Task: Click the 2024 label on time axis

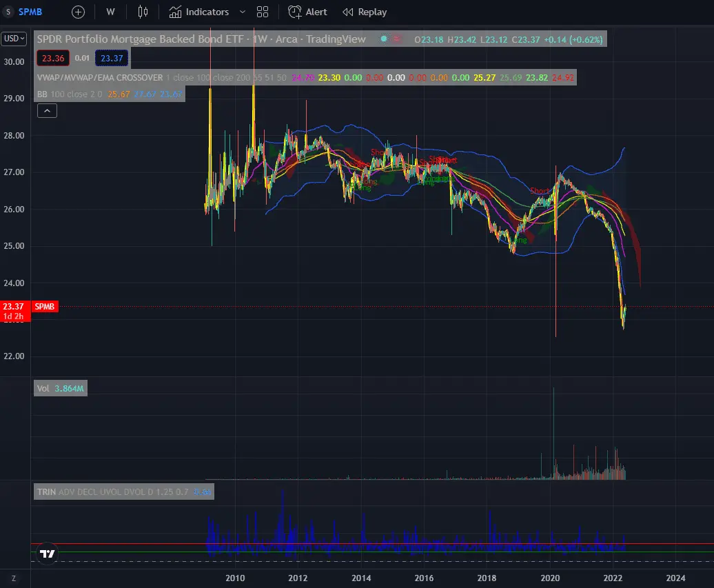Action: coord(675,578)
